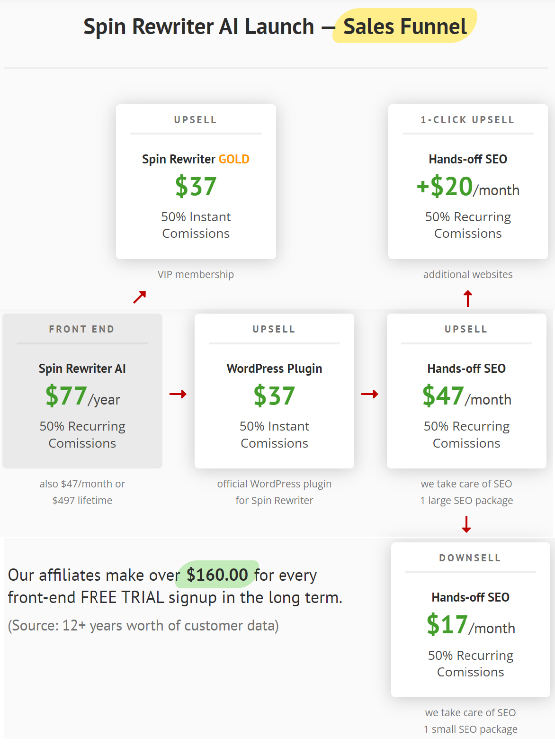The width and height of the screenshot is (555, 756).
Task: Click the Downsell $17/month card
Action: pos(470,620)
